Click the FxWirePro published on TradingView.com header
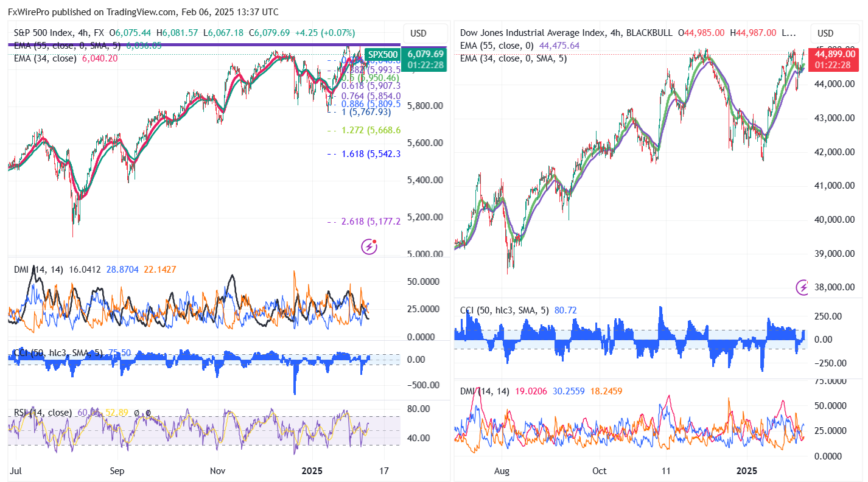Screen dimensions: 868x482 (x=144, y=12)
